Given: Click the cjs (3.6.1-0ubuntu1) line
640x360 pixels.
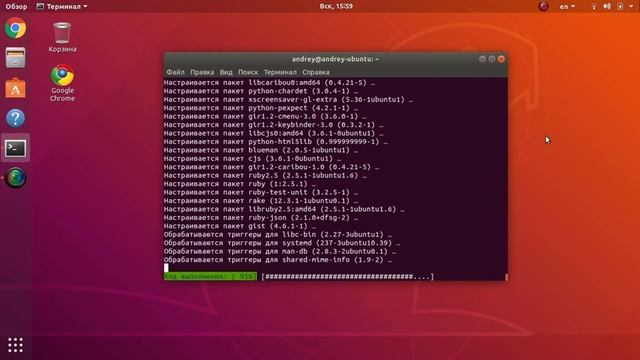Looking at the screenshot, I should (252, 159).
